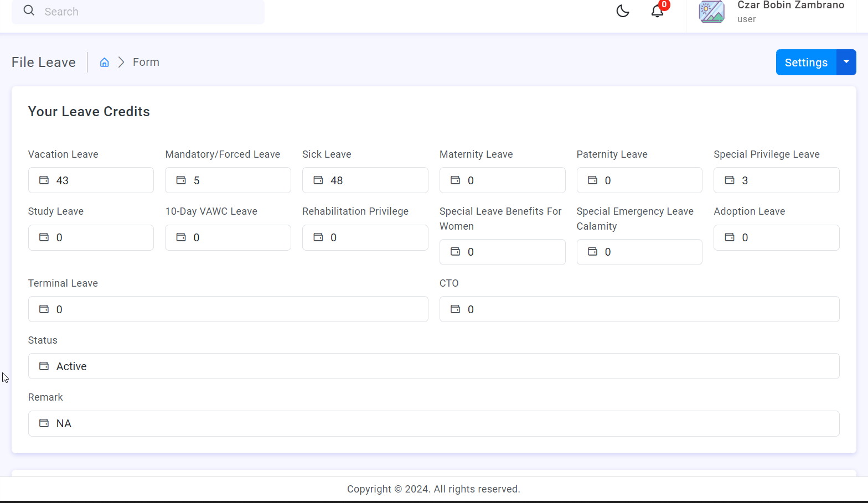Image resolution: width=868 pixels, height=503 pixels.
Task: Click the Paternity Leave field
Action: coord(639,180)
